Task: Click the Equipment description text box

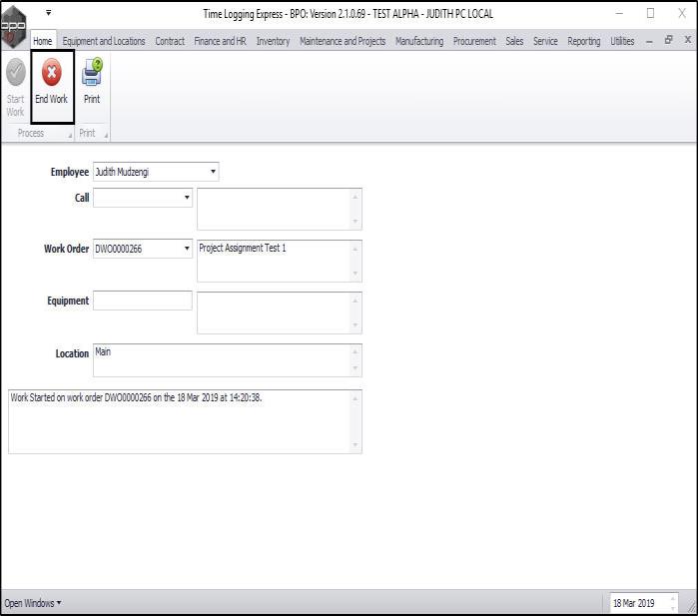Action: click(280, 312)
